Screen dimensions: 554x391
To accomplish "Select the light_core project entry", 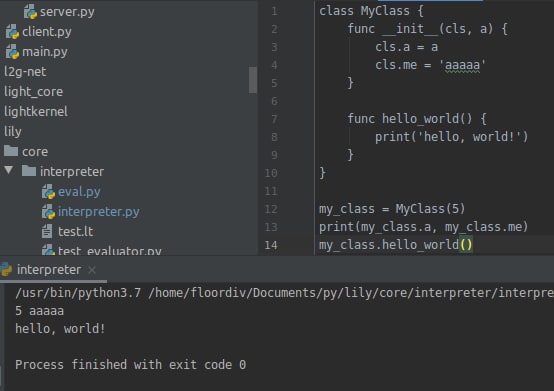I will click(34, 92).
